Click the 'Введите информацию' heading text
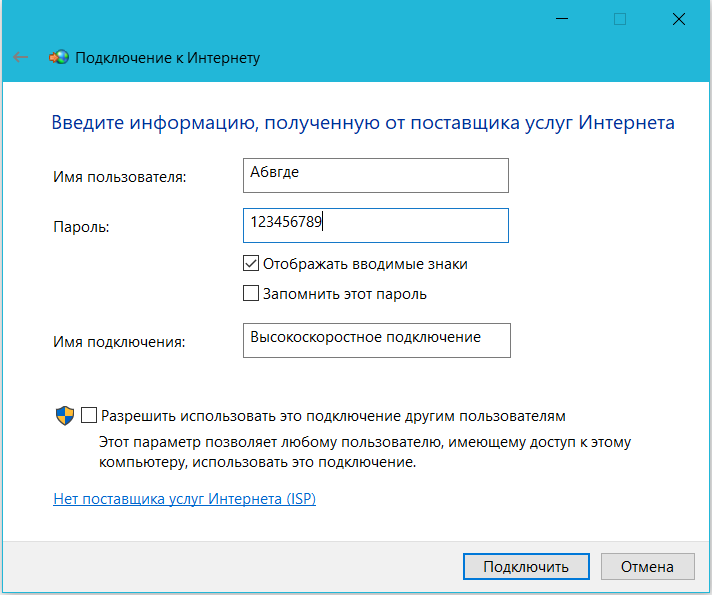 362,123
